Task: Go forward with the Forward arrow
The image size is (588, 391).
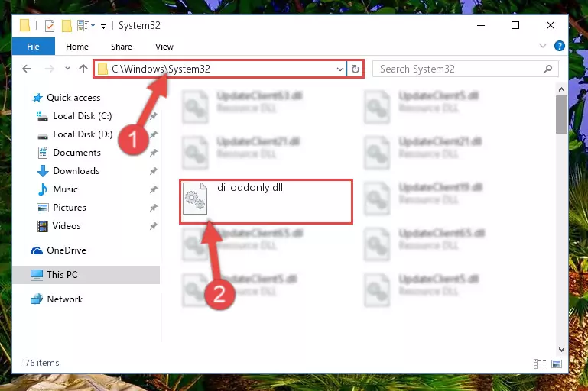Action: [x=49, y=69]
